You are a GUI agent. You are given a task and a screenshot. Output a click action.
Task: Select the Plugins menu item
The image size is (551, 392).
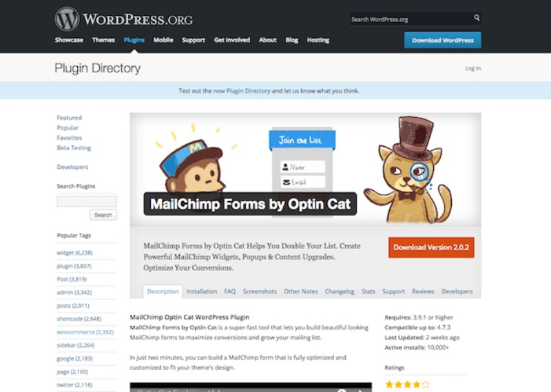click(x=134, y=40)
